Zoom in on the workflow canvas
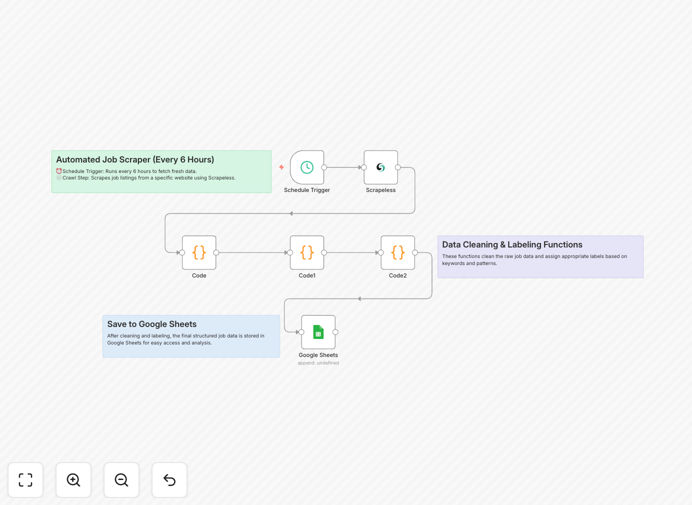692x505 pixels. click(73, 480)
